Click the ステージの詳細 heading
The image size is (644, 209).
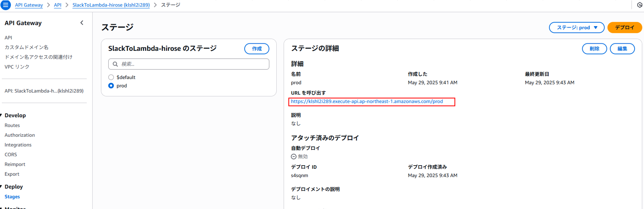315,48
